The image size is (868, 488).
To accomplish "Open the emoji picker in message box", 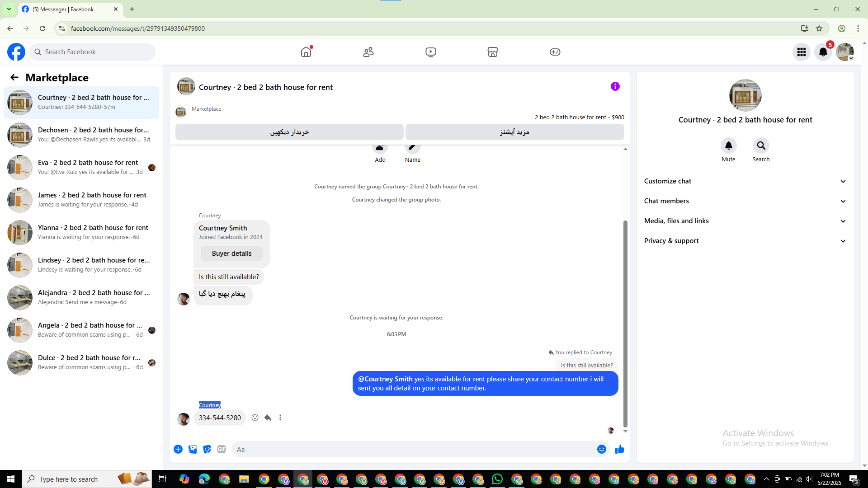I will (601, 449).
